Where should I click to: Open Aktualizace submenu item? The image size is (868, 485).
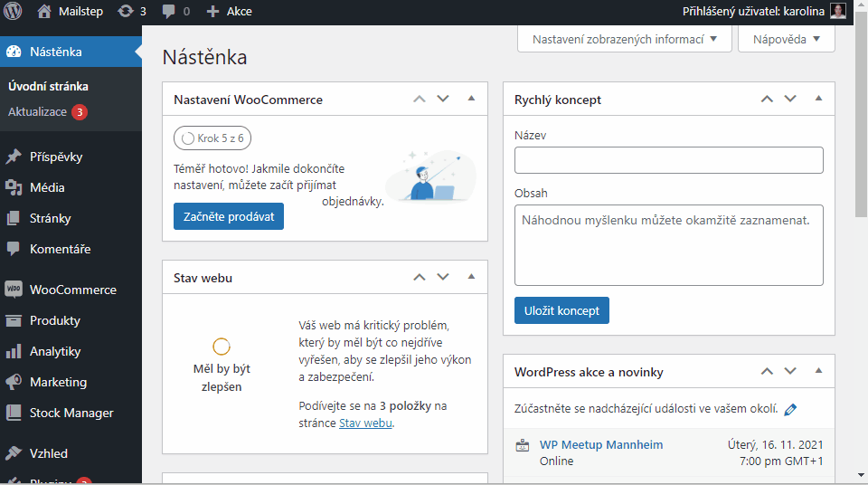37,112
